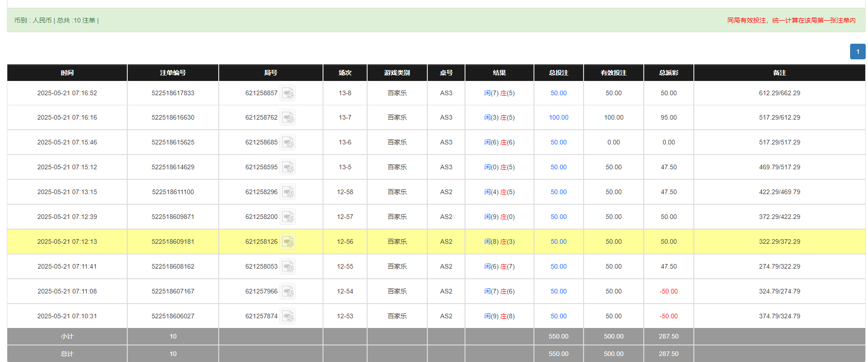Click 50.00 bet amount for session 12-53
Viewport: 868px width, 362px height.
tap(558, 316)
